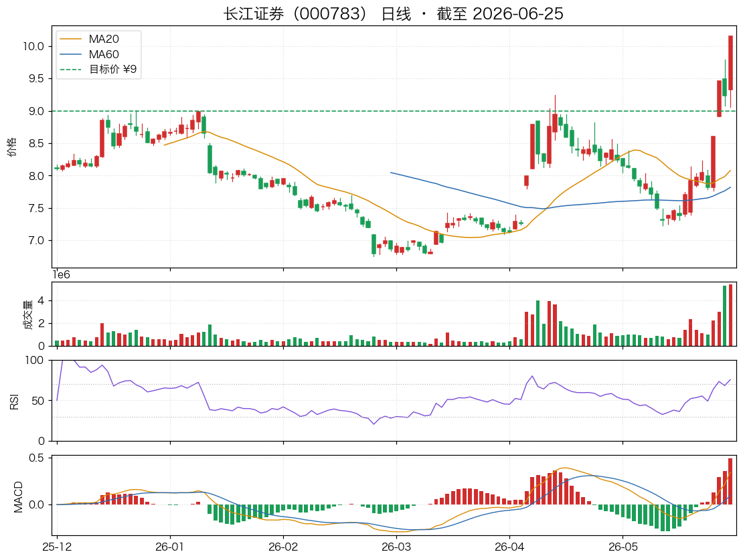Viewport: 743px width, 560px height.
Task: Click the 26-04 date tick label
Action: tap(509, 547)
